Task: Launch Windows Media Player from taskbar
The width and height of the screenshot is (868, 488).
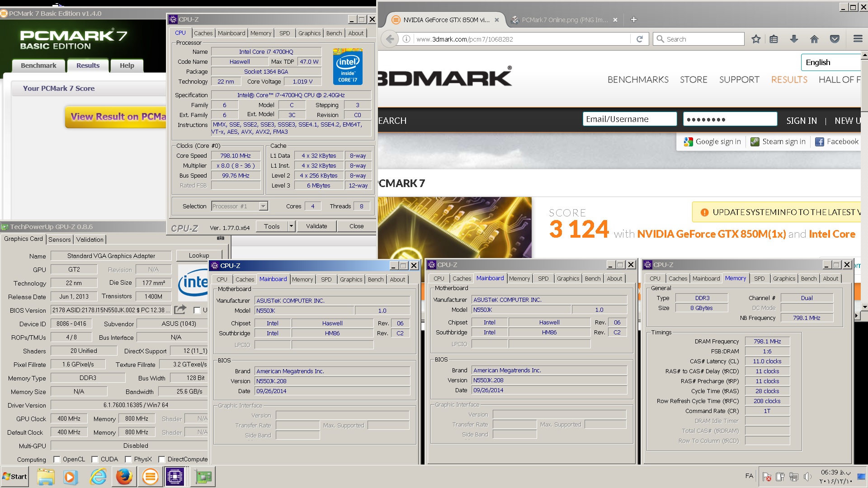Action: pyautogui.click(x=70, y=477)
